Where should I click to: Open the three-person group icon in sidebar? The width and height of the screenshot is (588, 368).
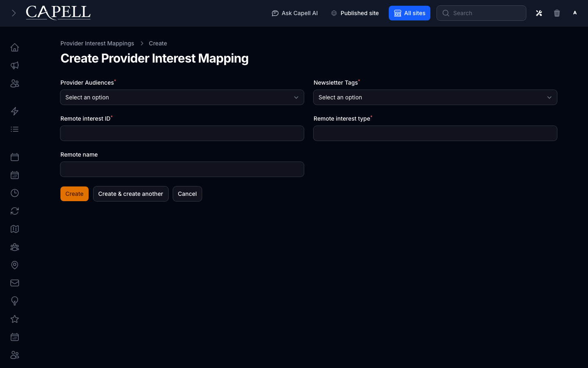click(x=15, y=247)
